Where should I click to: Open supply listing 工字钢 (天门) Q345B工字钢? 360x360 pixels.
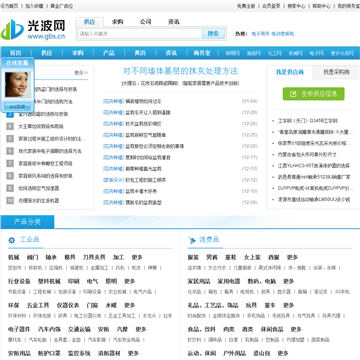308,121
